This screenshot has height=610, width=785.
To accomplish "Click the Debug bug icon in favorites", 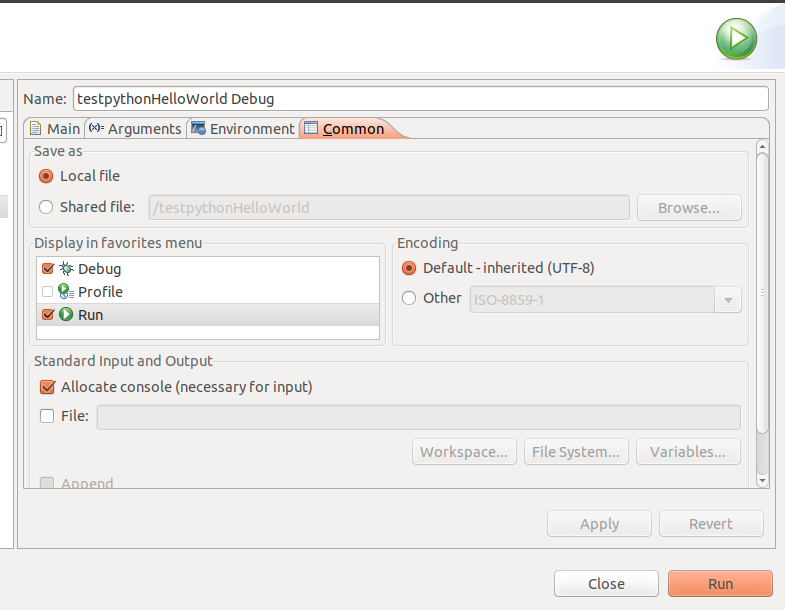I will pos(66,268).
